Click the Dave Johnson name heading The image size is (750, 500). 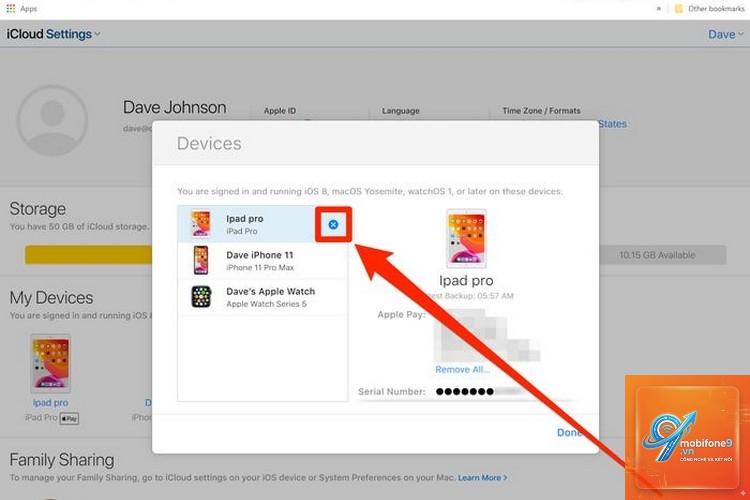click(x=175, y=107)
